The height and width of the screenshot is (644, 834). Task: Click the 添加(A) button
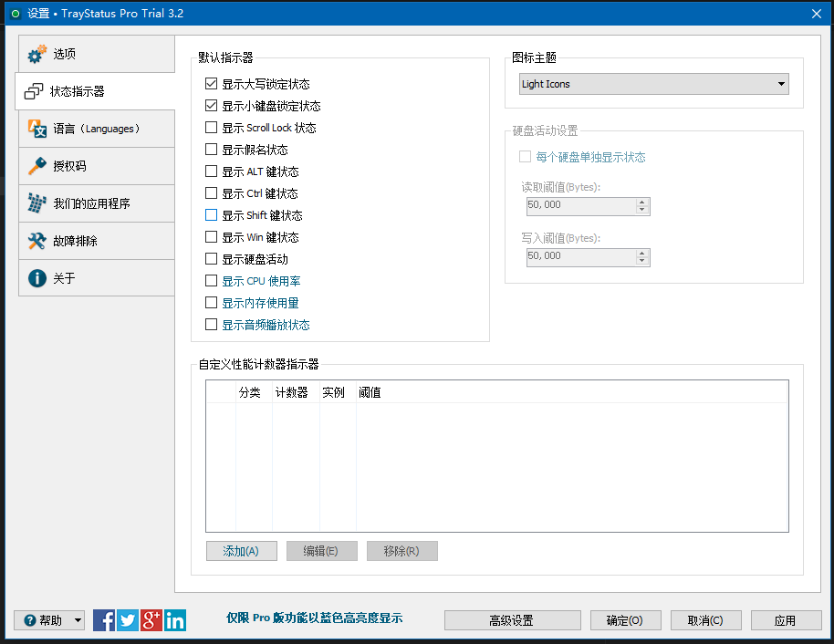[241, 551]
